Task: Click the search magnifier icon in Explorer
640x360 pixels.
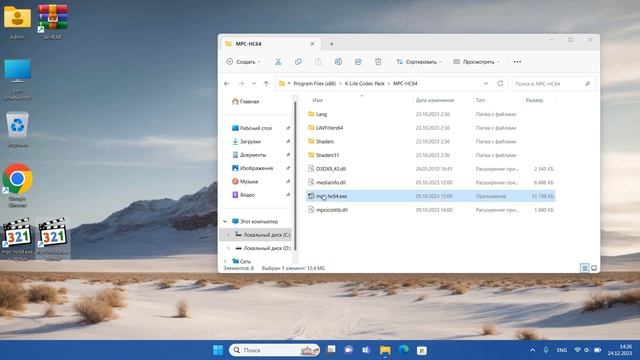Action: click(587, 84)
